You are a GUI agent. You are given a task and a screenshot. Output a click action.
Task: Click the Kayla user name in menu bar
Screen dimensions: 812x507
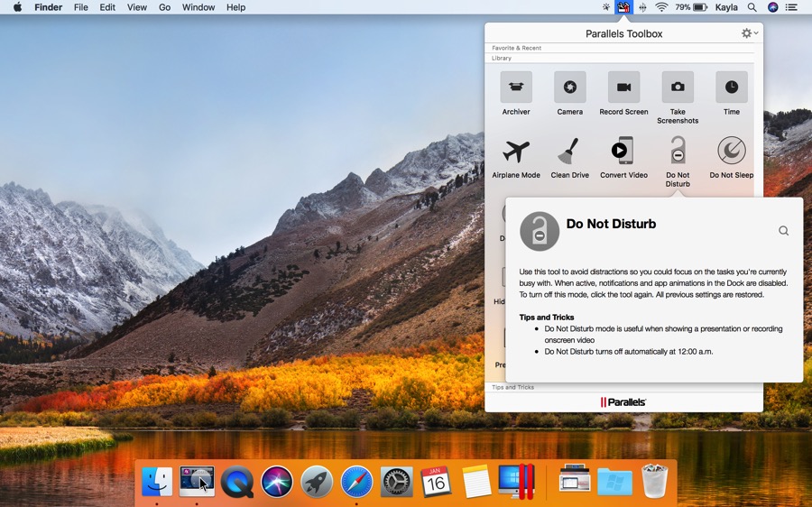(726, 7)
